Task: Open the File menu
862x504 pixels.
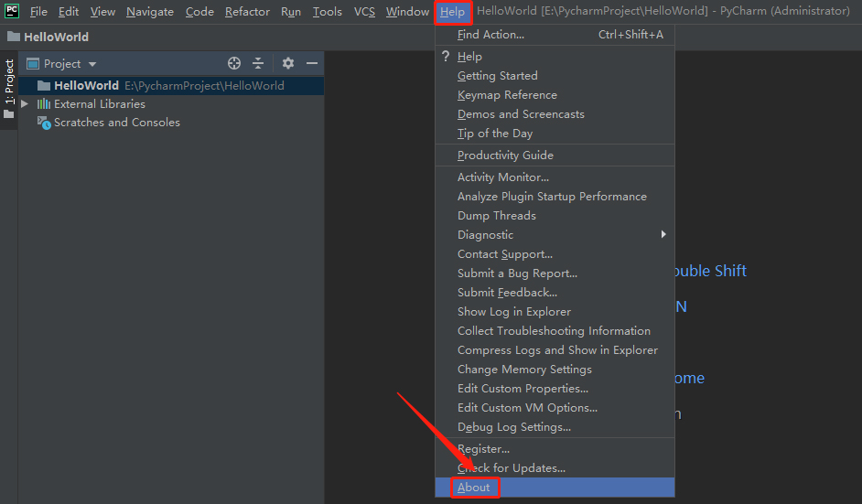Action: (x=38, y=12)
